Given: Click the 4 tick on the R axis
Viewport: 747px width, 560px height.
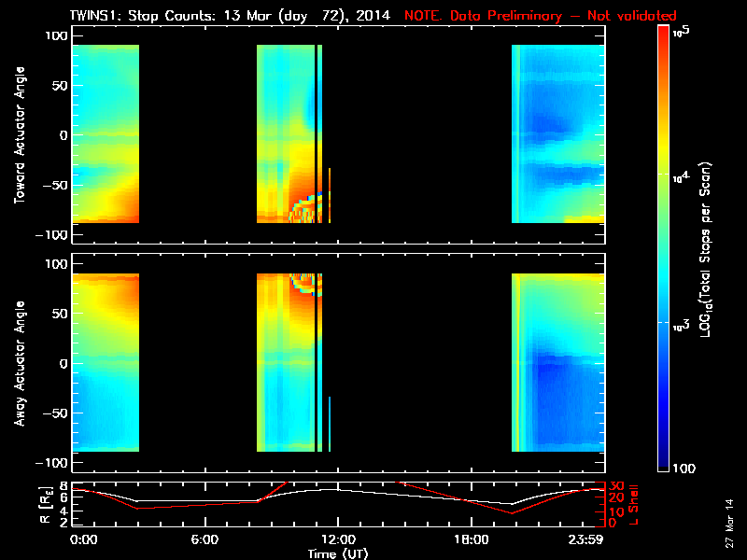Looking at the screenshot, I should [63, 511].
